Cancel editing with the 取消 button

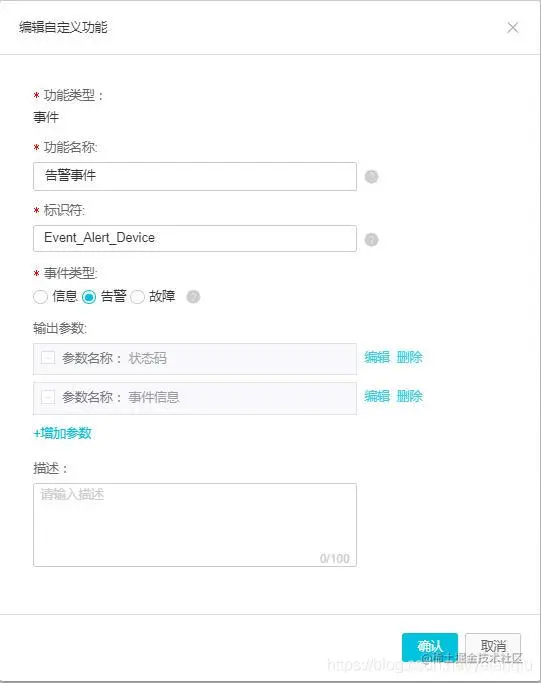pos(493,647)
